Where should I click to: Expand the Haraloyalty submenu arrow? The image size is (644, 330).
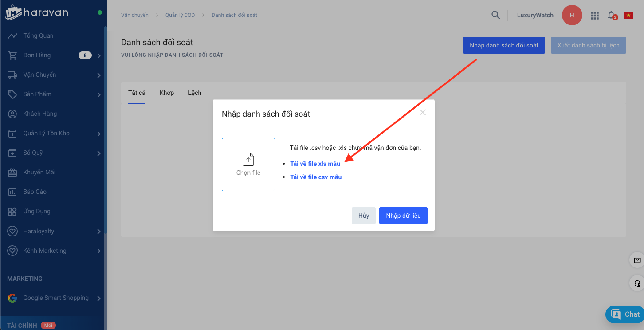click(99, 232)
